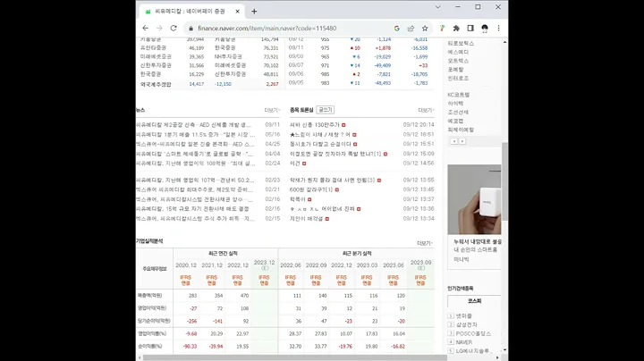The image size is (644, 361).
Task: Open news about 제2공장 신축 AED 신제품
Action: (194, 125)
